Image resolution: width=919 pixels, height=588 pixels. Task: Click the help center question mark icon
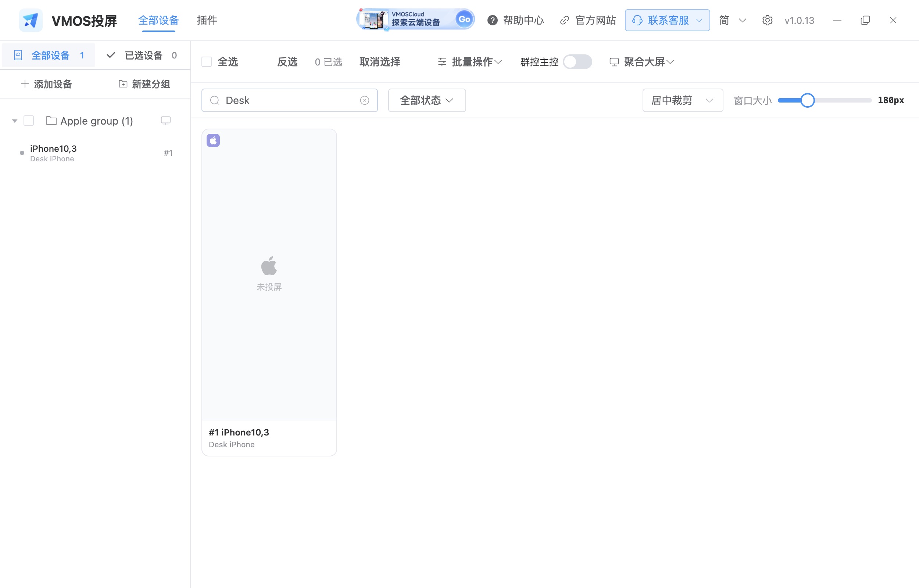coord(492,20)
